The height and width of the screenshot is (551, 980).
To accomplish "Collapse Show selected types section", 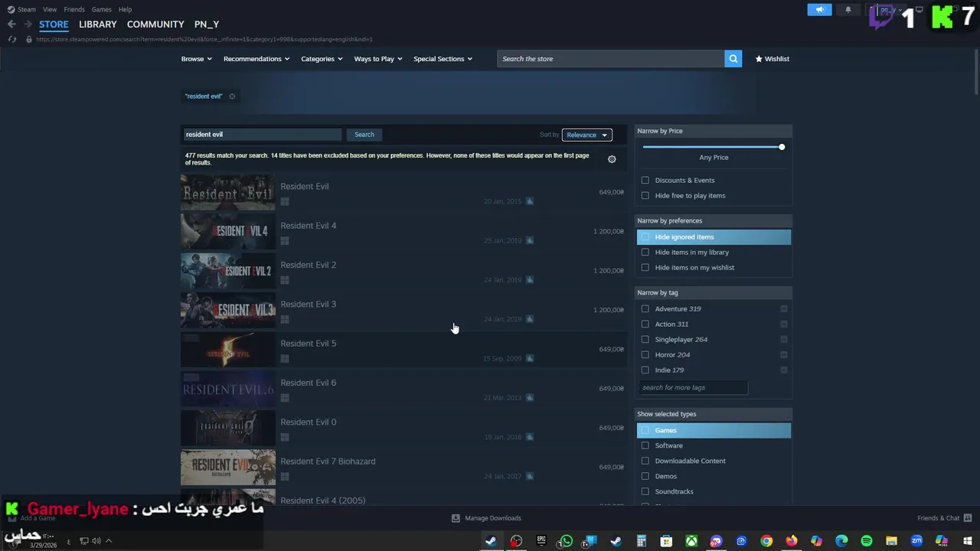I will coord(714,414).
